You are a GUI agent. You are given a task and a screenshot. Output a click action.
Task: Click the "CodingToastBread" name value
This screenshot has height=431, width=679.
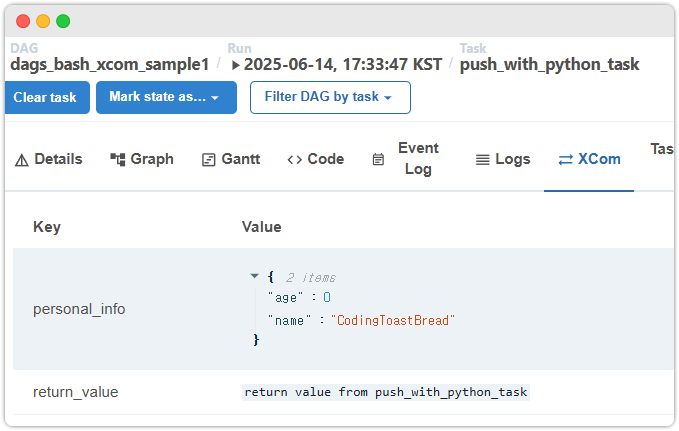click(x=392, y=320)
